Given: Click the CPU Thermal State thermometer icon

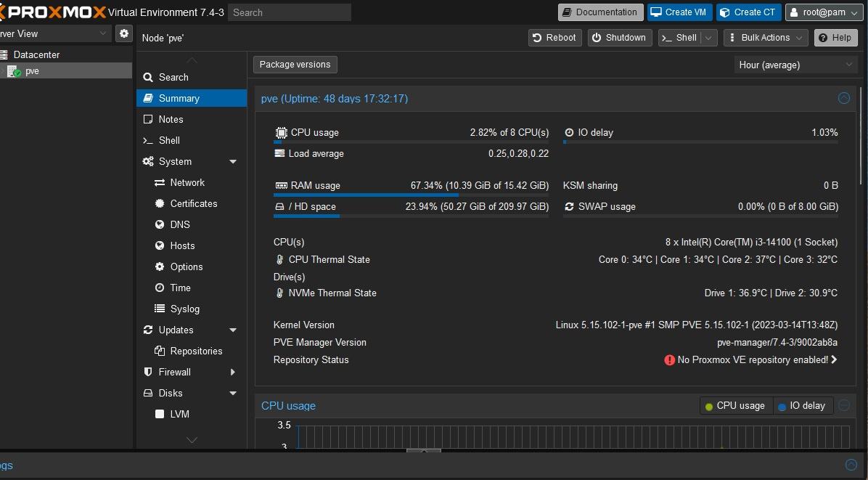Looking at the screenshot, I should 279,260.
